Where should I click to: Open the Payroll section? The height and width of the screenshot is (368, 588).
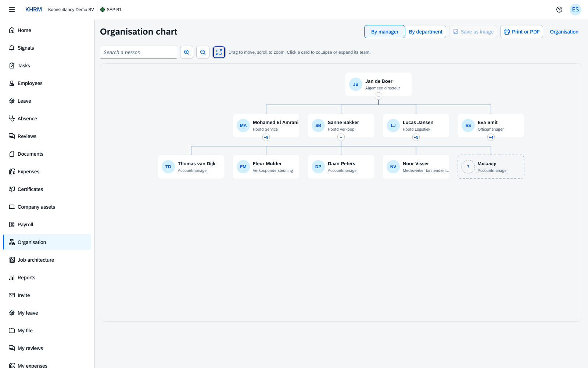47,224
